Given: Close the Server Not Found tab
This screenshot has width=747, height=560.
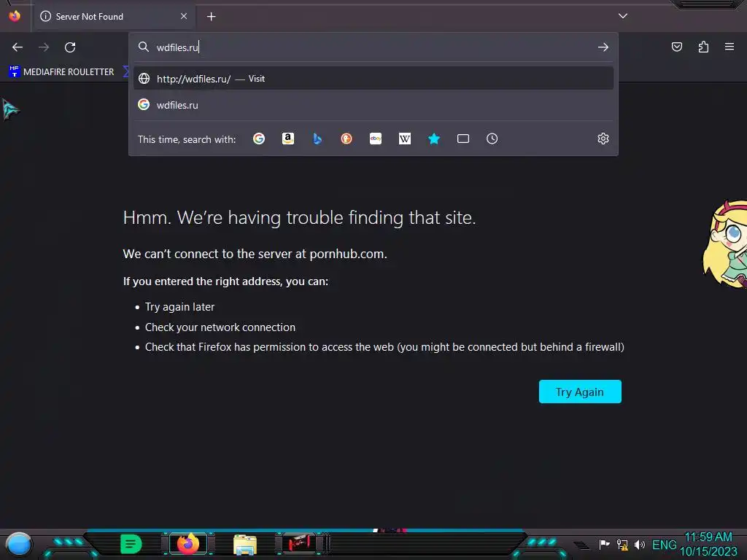Looking at the screenshot, I should [x=184, y=16].
